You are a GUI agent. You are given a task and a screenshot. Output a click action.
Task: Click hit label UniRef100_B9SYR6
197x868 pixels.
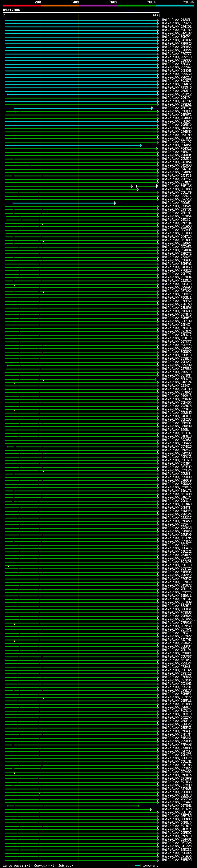tap(176, 345)
